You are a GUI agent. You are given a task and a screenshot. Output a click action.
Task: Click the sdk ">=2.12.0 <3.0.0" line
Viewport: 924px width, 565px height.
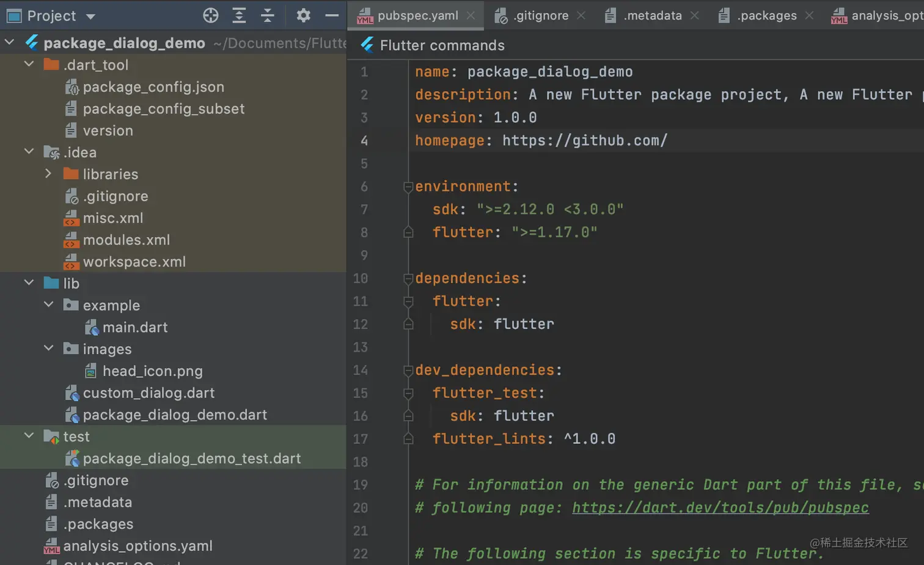[x=528, y=210]
